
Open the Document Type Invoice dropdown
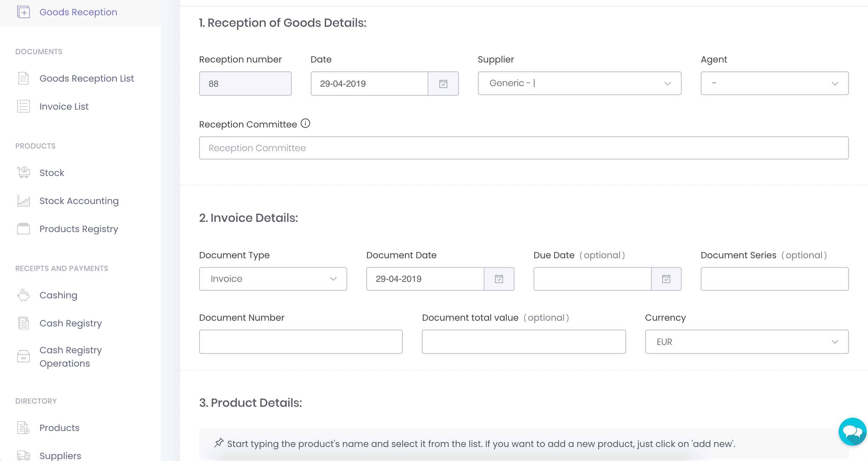(273, 279)
